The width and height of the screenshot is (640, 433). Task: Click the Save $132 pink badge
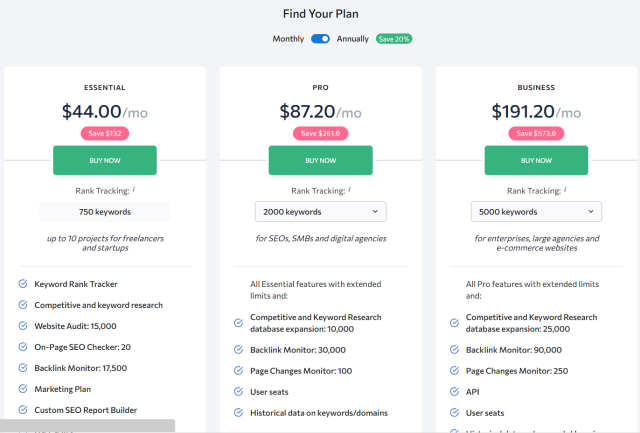(105, 133)
